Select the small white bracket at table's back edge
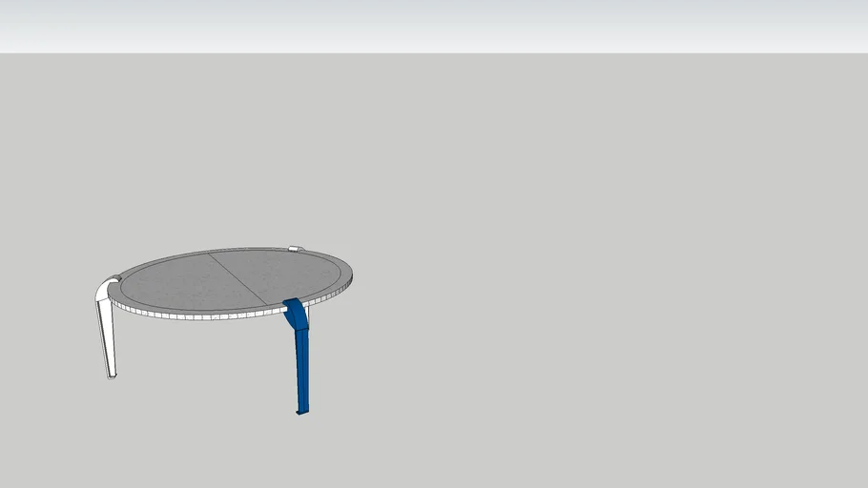 tap(295, 249)
